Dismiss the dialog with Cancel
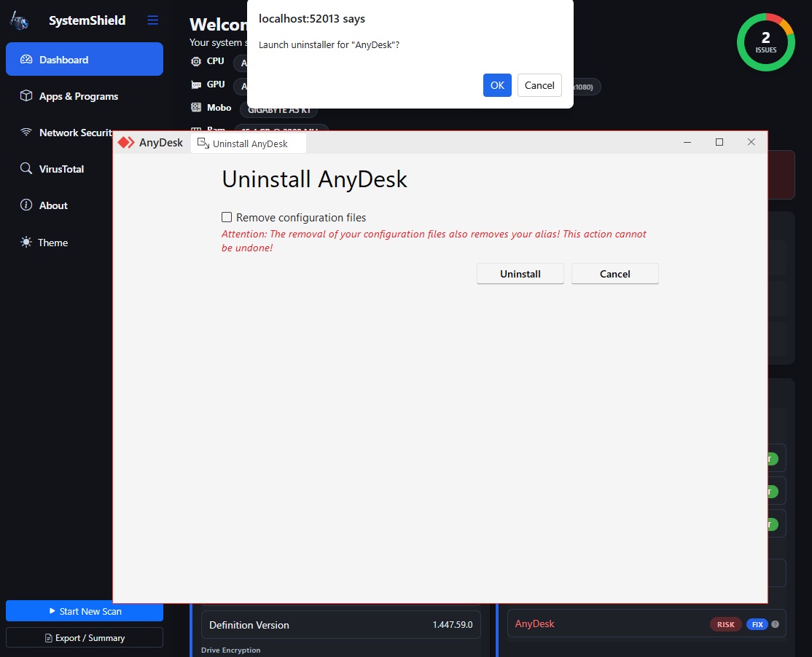 539,85
